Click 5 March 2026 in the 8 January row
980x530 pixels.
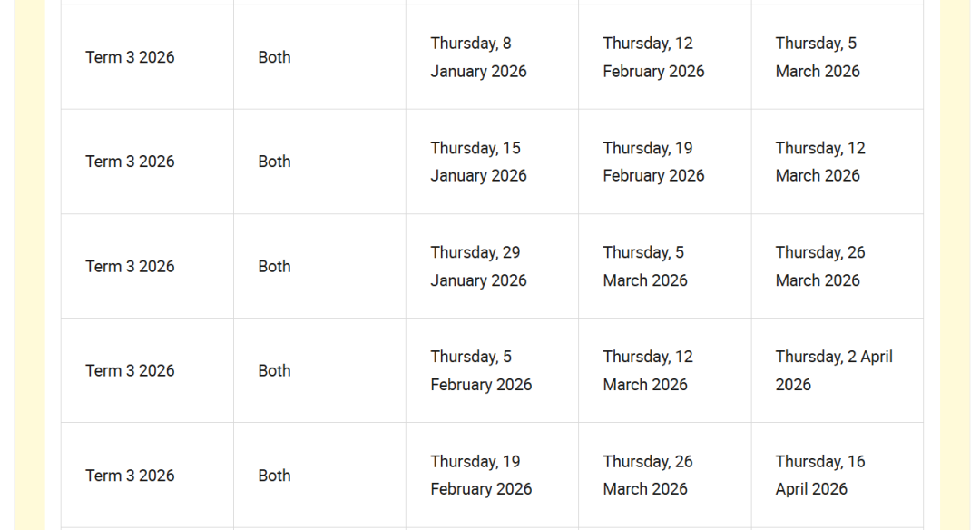(818, 57)
